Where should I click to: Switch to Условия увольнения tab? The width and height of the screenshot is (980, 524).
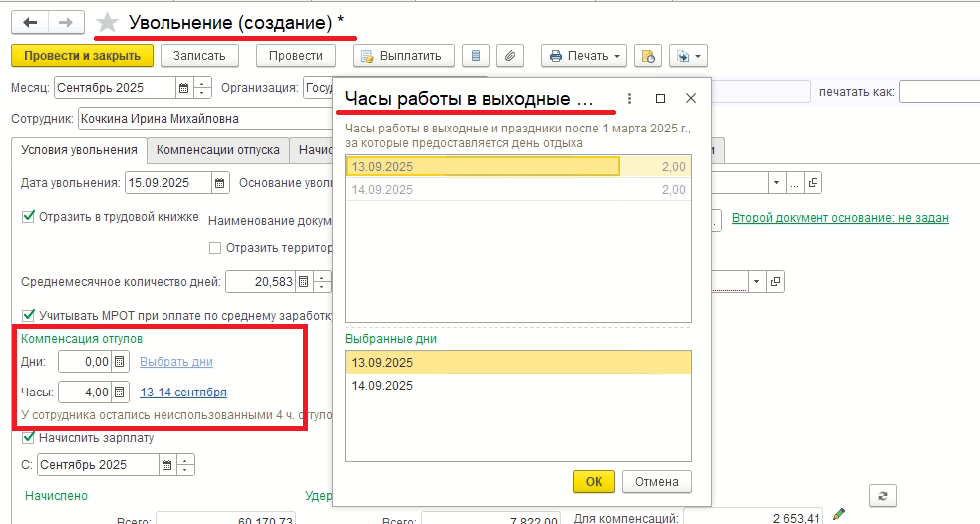(x=79, y=150)
